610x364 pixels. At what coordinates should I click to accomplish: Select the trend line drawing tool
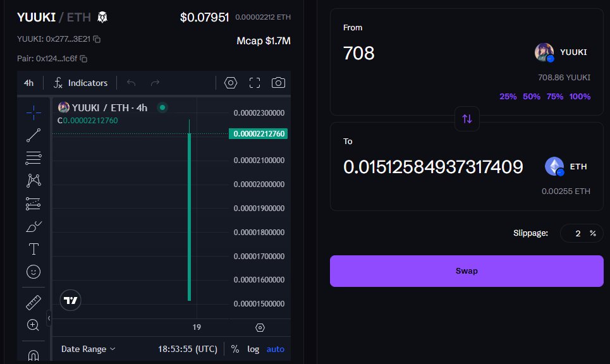(x=34, y=135)
